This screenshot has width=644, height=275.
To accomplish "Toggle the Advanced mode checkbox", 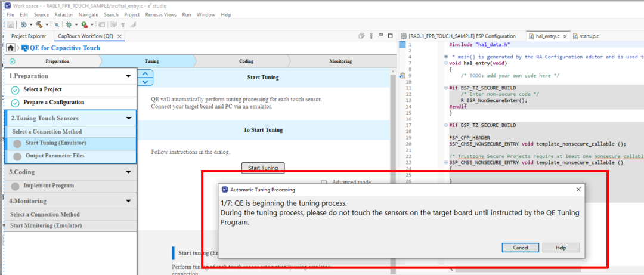I will [x=324, y=182].
